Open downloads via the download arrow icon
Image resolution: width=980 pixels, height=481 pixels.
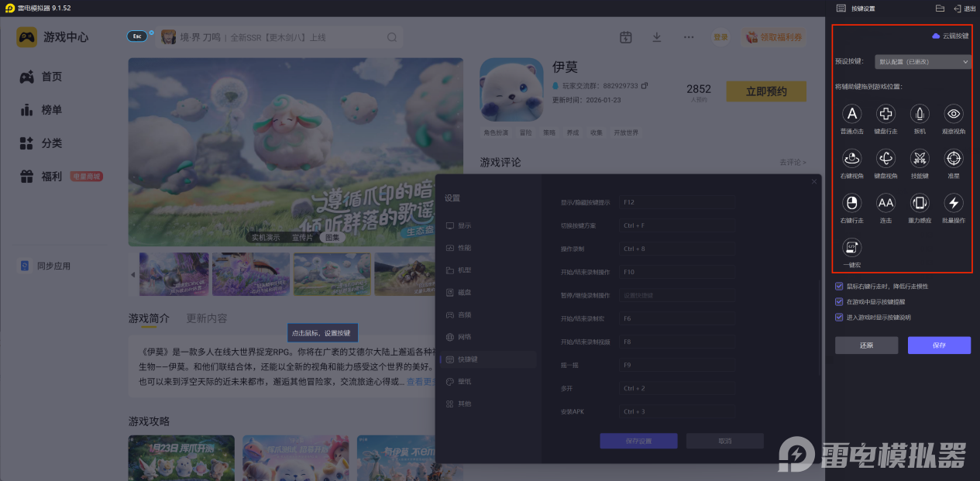[x=657, y=37]
